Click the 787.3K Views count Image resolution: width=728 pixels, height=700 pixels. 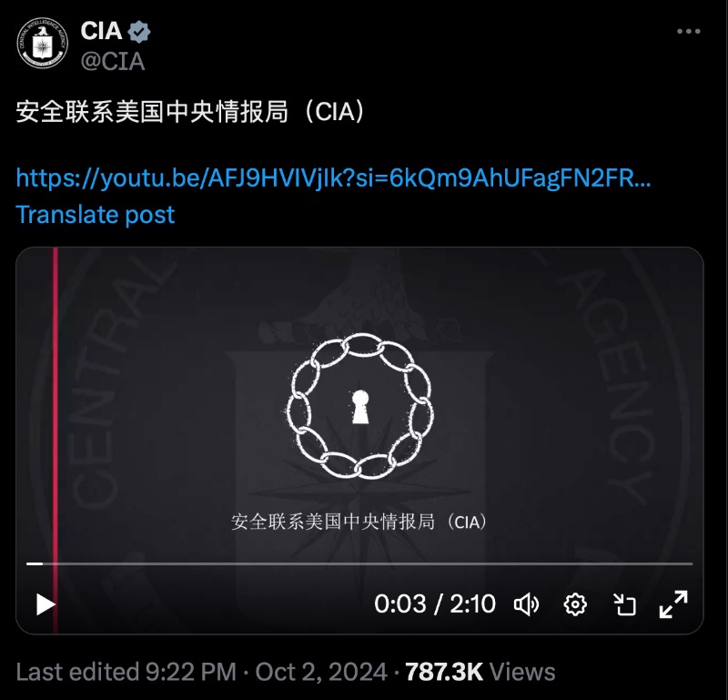480,672
